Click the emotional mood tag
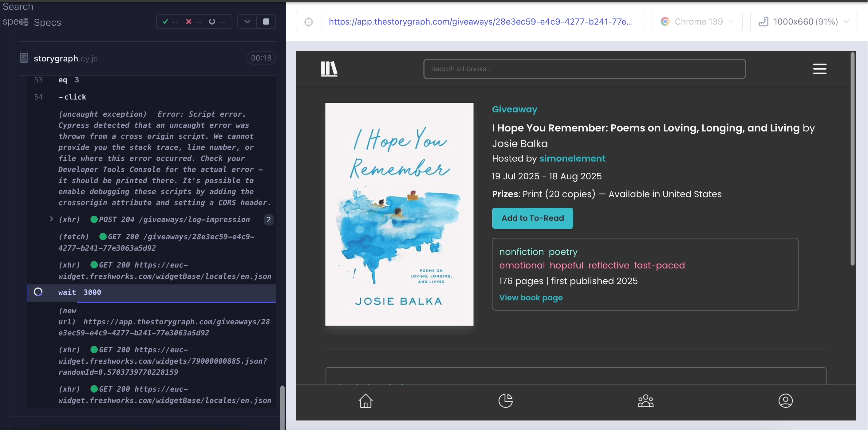This screenshot has width=868, height=430. (x=522, y=265)
